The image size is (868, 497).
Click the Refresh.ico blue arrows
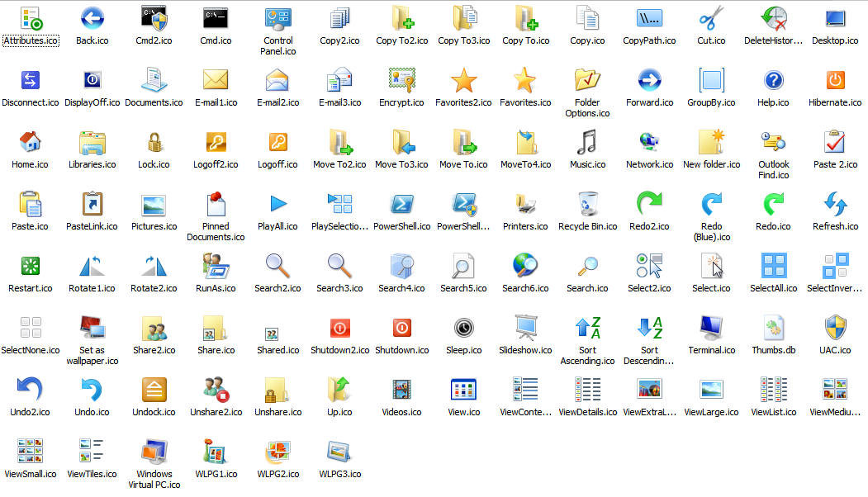(835, 205)
